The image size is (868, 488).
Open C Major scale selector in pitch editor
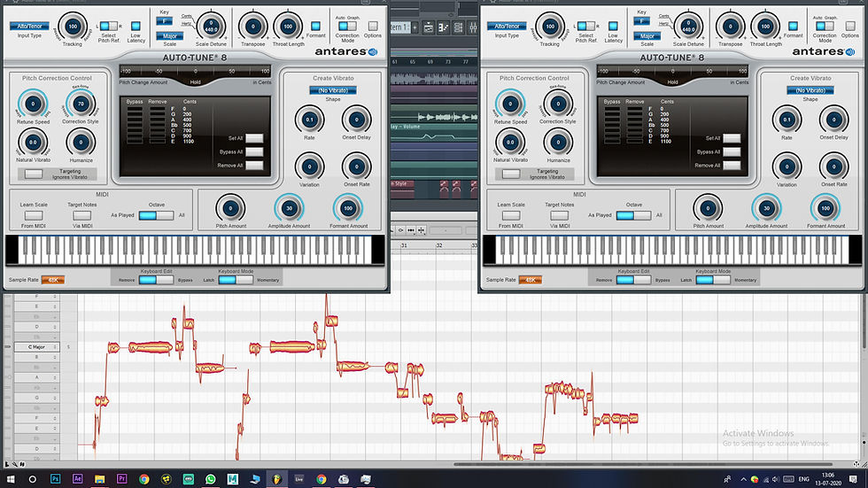coord(36,347)
